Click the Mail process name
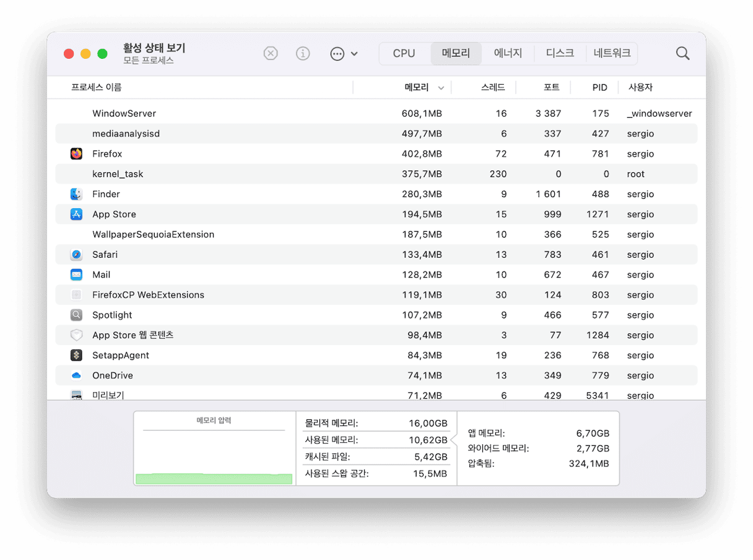Viewport: 753px width, 560px height. pyautogui.click(x=102, y=274)
